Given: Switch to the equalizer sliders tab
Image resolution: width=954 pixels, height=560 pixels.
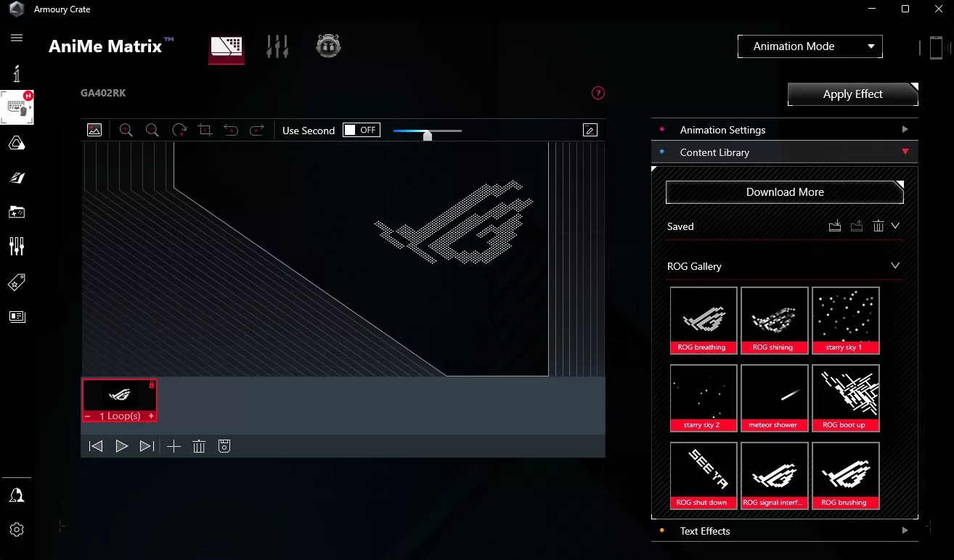Looking at the screenshot, I should coord(277,46).
